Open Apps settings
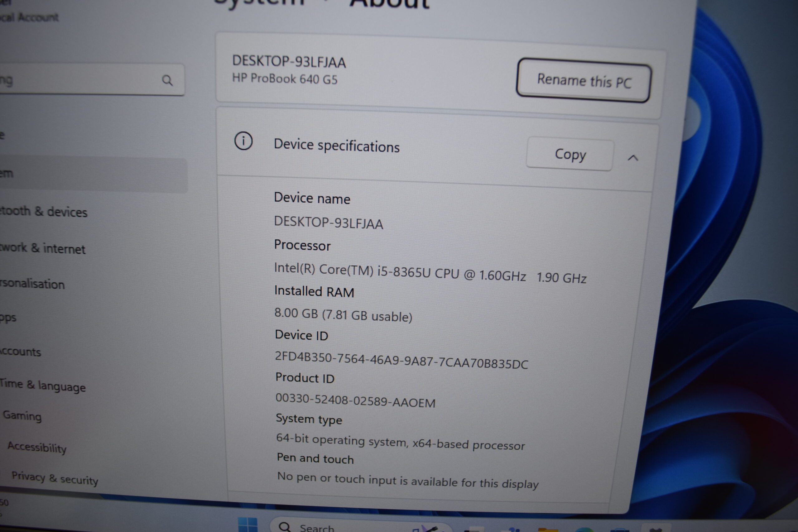 point(8,318)
